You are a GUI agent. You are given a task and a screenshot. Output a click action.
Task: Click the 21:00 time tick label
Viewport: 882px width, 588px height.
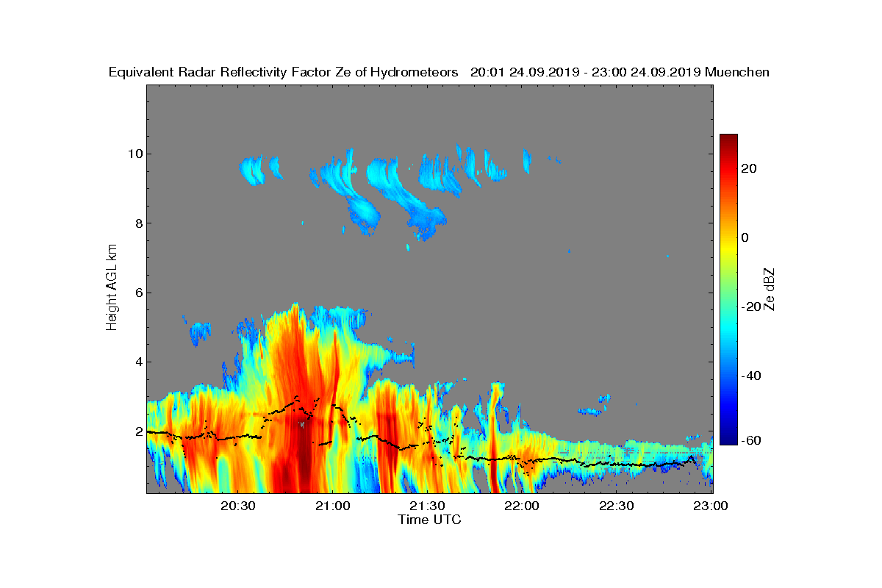331,506
